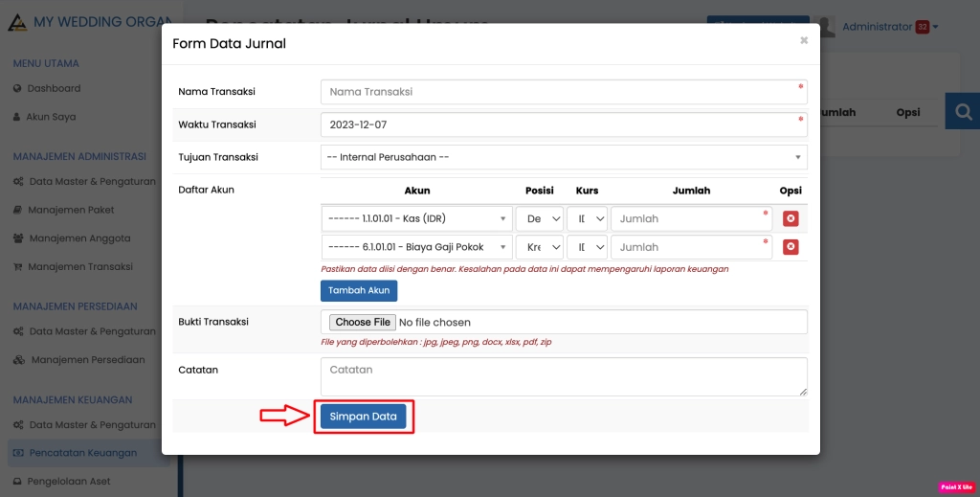Viewport: 980px width, 497px height.
Task: Click Choose File for Bukti Transaksi
Action: [x=363, y=323]
